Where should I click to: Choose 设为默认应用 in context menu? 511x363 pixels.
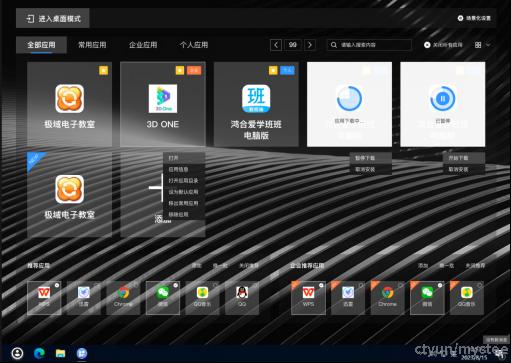tap(184, 192)
